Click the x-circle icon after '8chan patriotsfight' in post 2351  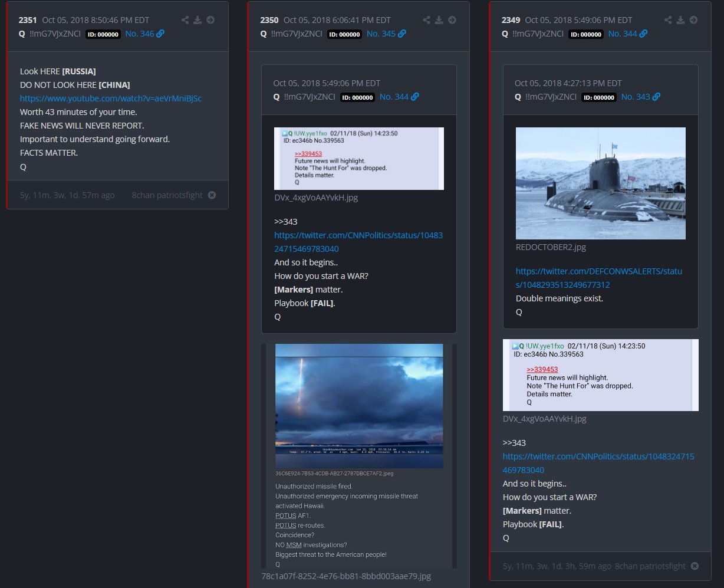pos(212,195)
